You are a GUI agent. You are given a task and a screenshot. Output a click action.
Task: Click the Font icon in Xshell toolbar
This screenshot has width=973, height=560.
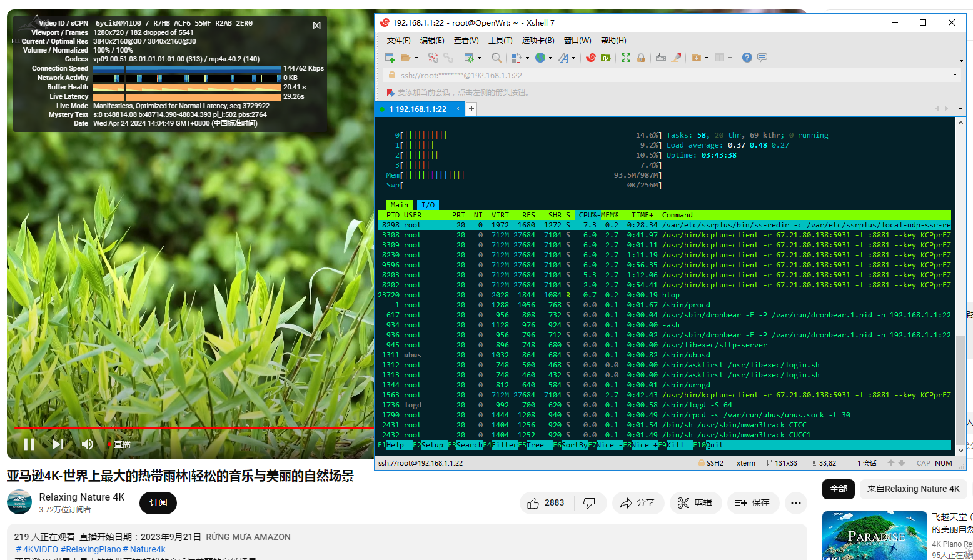pos(563,57)
